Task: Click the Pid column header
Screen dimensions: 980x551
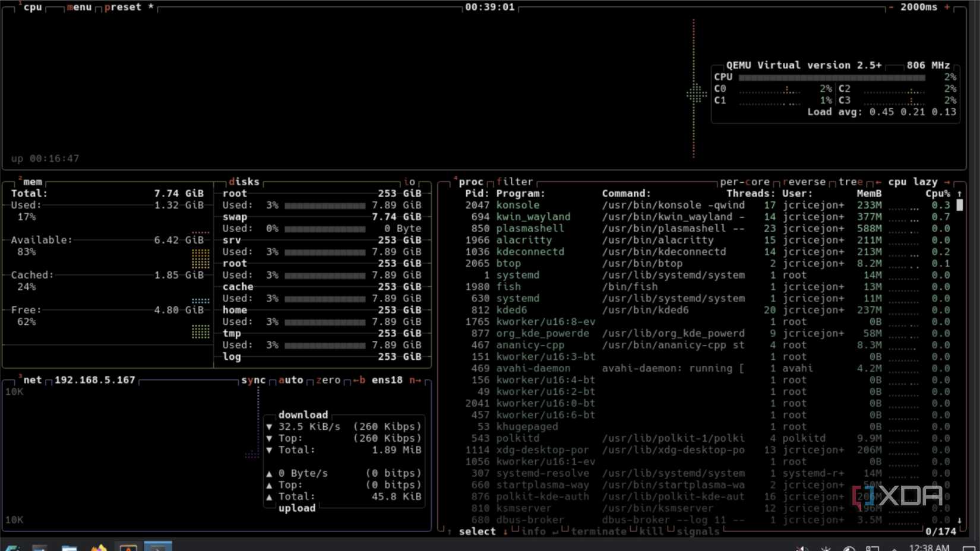Action: click(477, 194)
